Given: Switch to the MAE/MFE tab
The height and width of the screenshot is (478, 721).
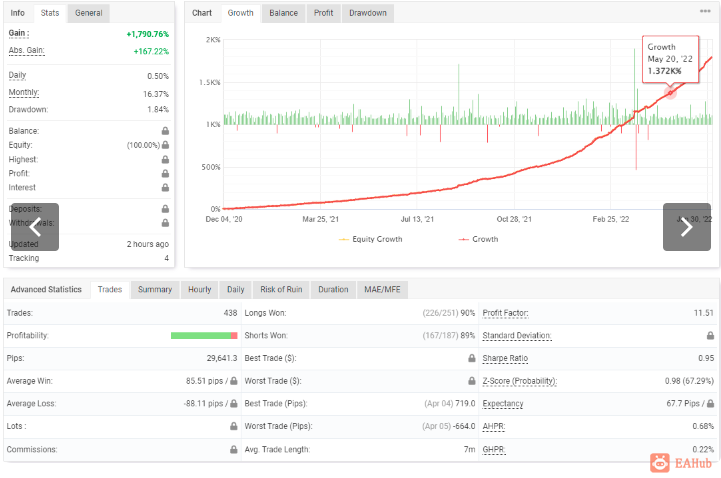Looking at the screenshot, I should click(x=382, y=290).
